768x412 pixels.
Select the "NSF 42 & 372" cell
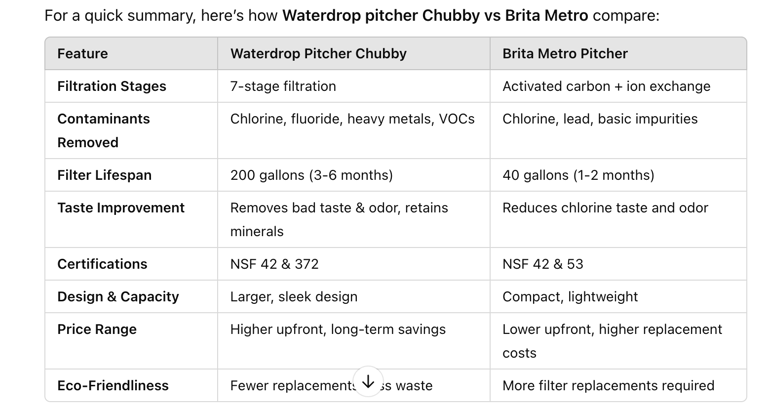pyautogui.click(x=274, y=264)
